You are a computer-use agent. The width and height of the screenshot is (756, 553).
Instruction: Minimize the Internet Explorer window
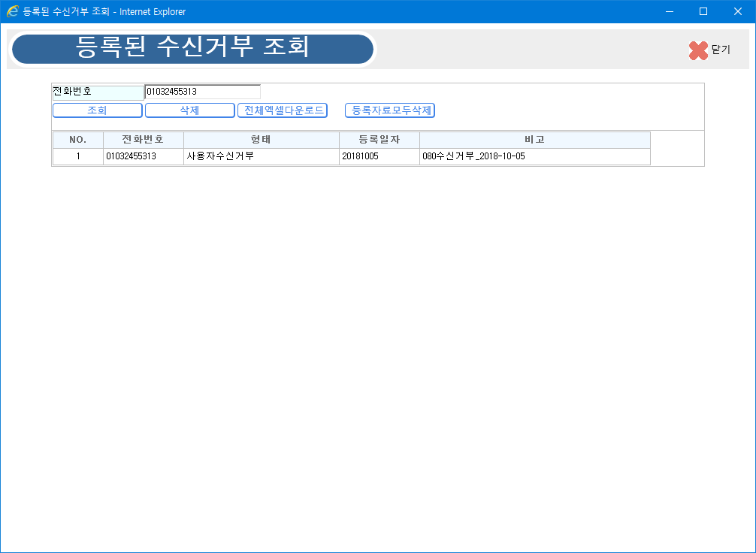[x=670, y=11]
